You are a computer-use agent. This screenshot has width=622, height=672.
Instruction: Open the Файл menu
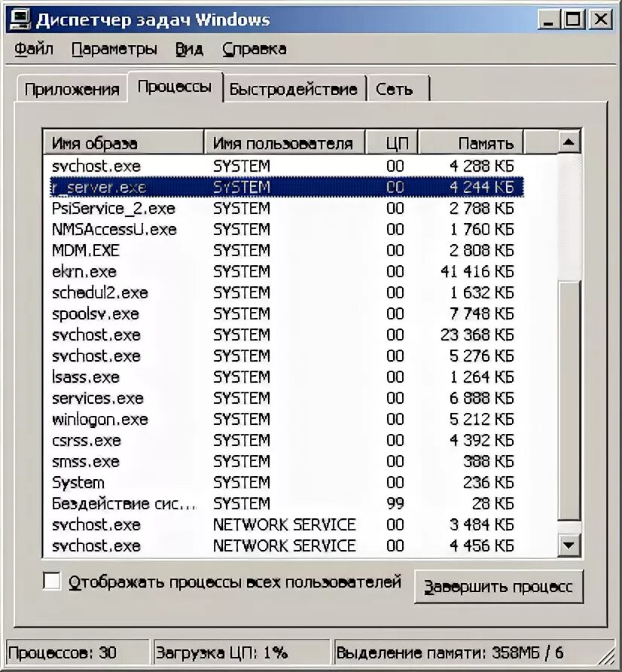pyautogui.click(x=34, y=49)
